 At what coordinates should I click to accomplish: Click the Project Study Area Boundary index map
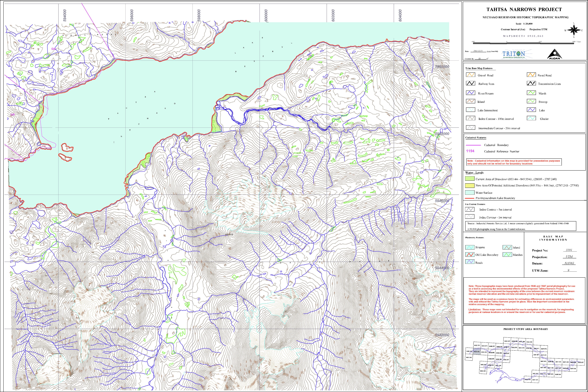[x=524, y=360]
